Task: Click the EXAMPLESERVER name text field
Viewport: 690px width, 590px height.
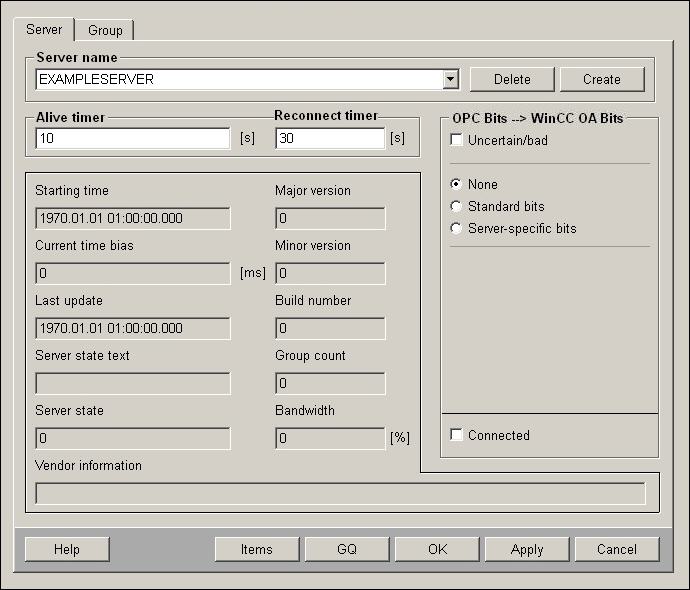Action: click(x=238, y=79)
